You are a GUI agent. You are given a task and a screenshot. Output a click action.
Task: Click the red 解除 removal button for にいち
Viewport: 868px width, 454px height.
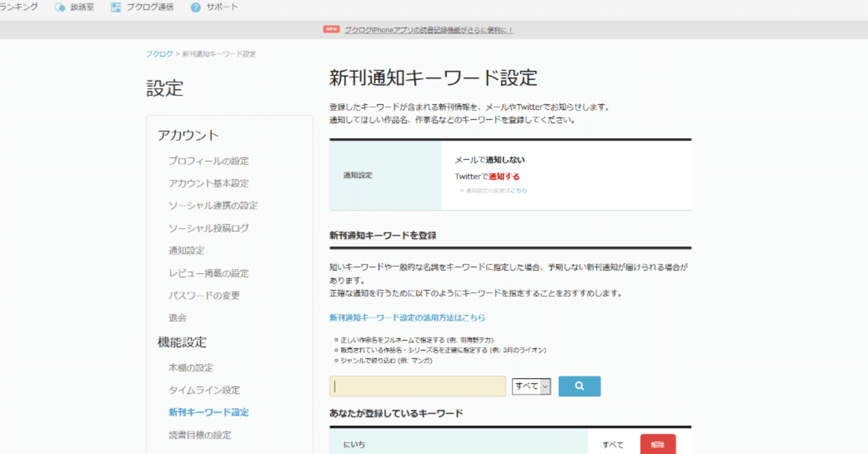pos(656,444)
